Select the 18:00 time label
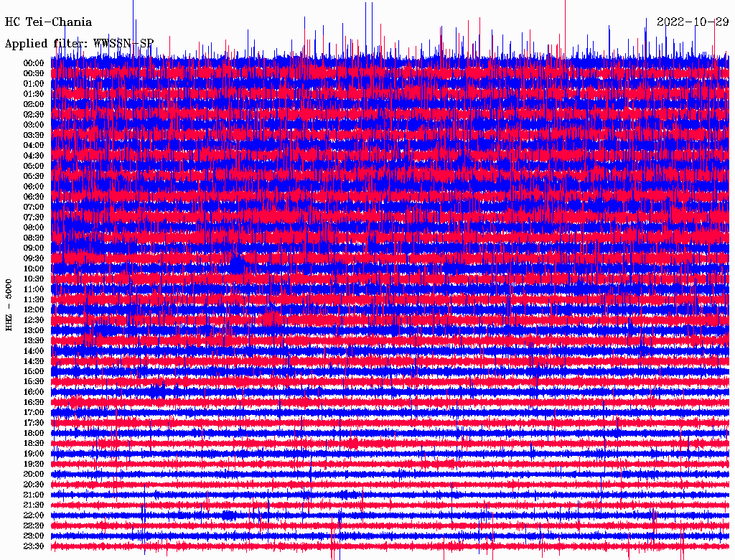Image resolution: width=735 pixels, height=560 pixels. click(x=34, y=434)
